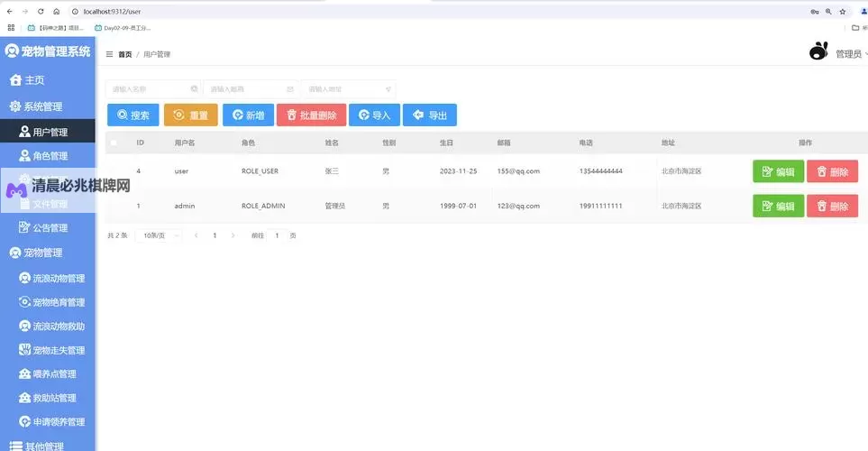Click the 新增 button

click(248, 115)
